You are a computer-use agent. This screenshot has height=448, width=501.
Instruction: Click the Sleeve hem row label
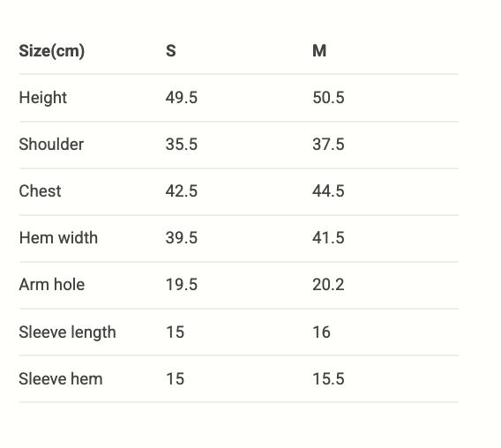click(60, 378)
